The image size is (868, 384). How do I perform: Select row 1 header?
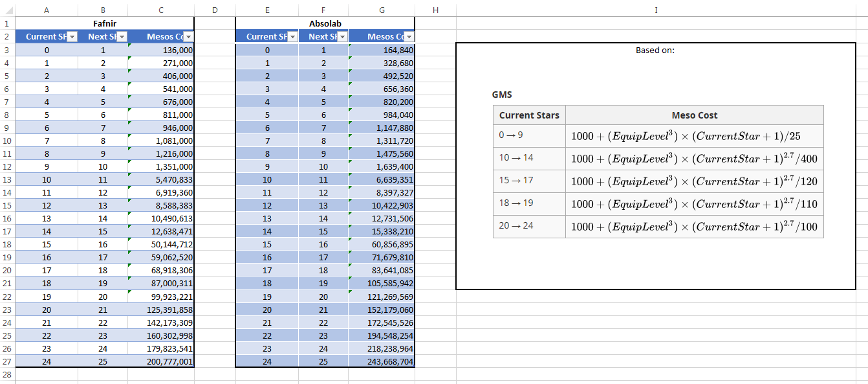coord(7,23)
